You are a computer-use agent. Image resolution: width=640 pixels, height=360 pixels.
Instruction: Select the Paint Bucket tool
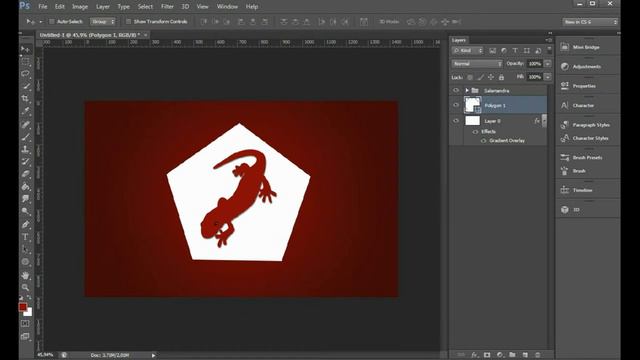click(25, 187)
